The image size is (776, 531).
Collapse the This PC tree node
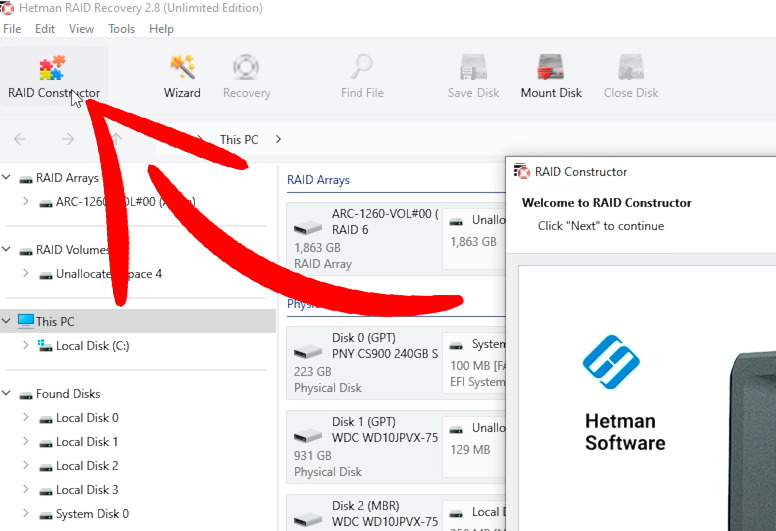pyautogui.click(x=6, y=321)
